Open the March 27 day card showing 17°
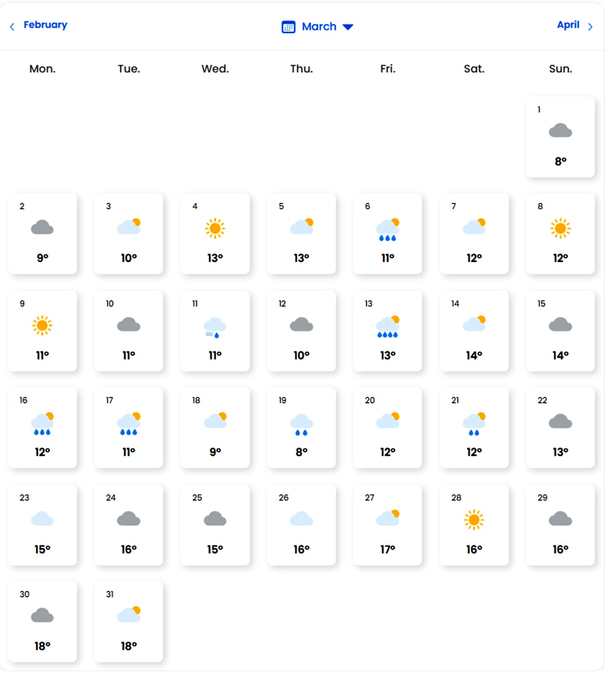This screenshot has height=687, width=616. 388,525
